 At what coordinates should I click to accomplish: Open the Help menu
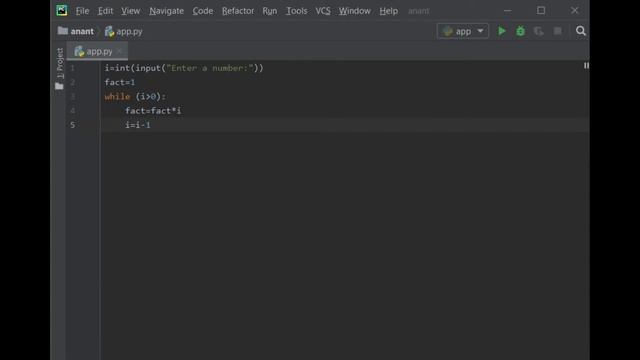coord(388,11)
